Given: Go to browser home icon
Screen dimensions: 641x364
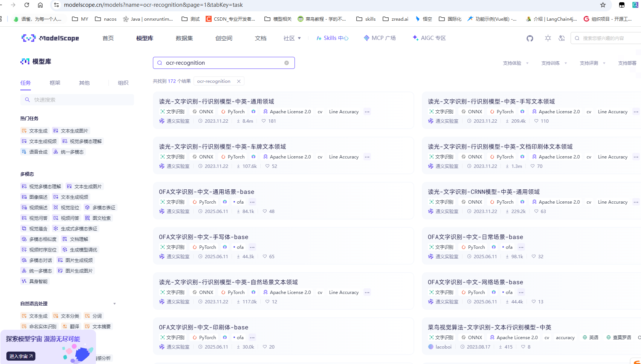Looking at the screenshot, I should (x=40, y=5).
